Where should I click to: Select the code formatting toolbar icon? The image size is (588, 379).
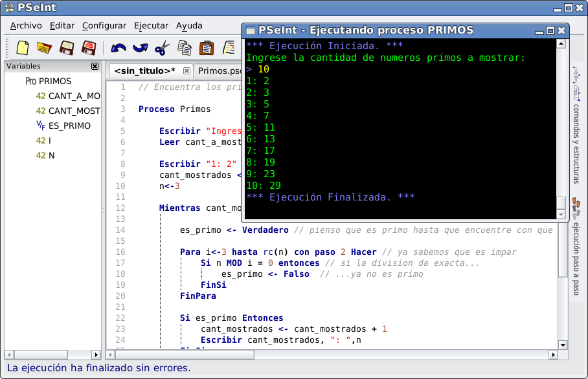(228, 48)
